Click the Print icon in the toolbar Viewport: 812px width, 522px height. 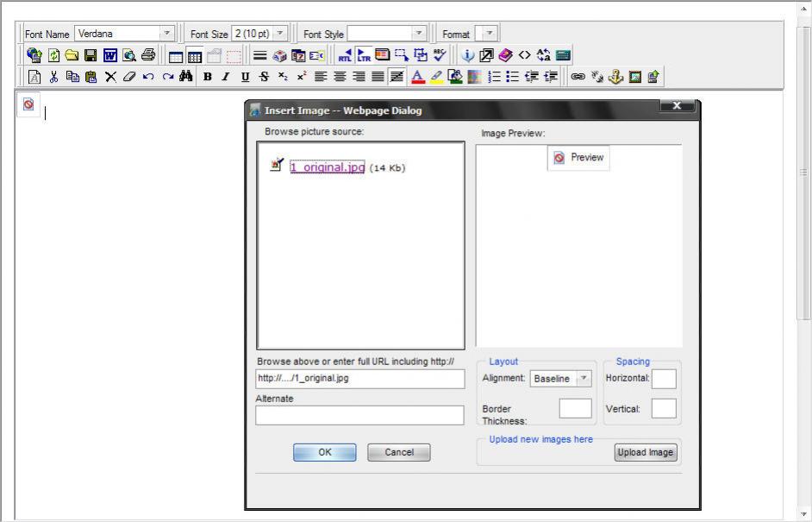tap(148, 55)
